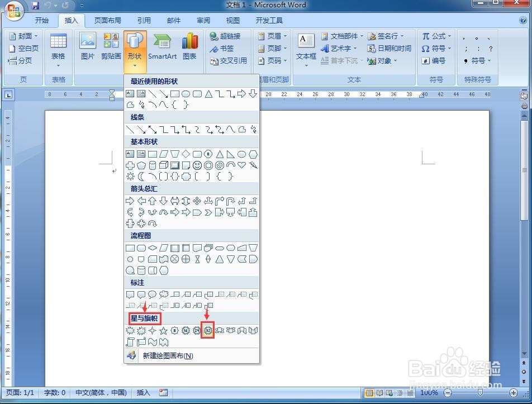
Task: Click the zoom in plus button
Action: [514, 393]
